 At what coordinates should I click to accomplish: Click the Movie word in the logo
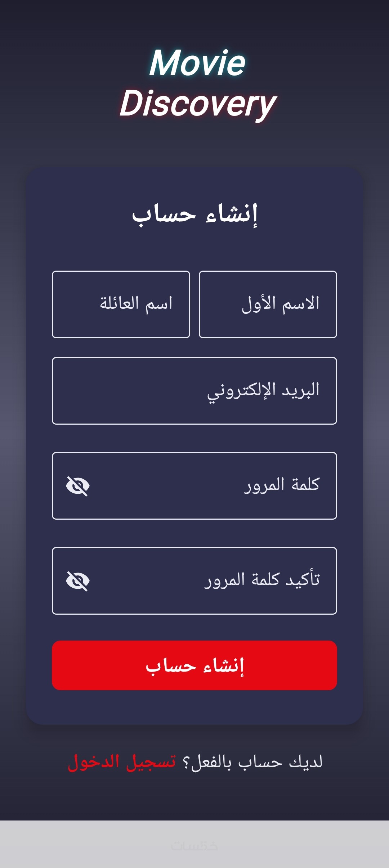tap(197, 63)
